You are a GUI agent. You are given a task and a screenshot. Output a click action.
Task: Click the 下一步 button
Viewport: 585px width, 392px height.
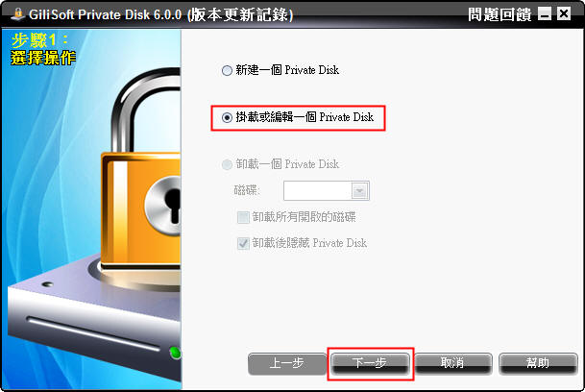pos(370,363)
